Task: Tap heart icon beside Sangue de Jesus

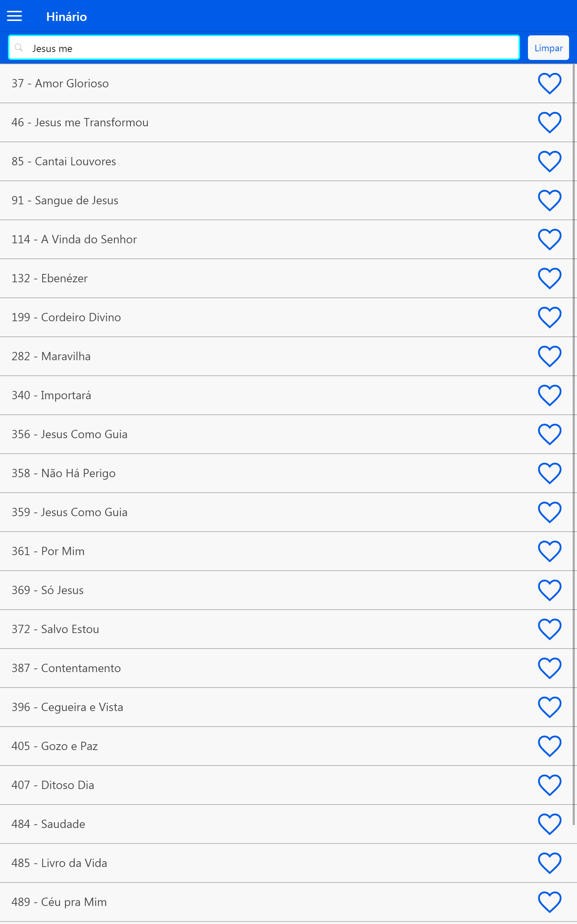Action: pyautogui.click(x=550, y=200)
